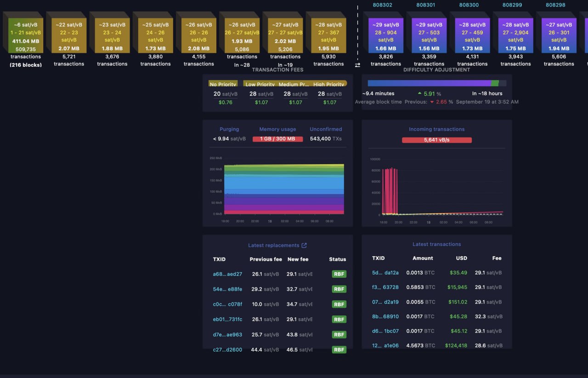Select pending block with 5,206 transactions
Image resolution: width=588 pixels, height=378 pixels.
[285, 35]
